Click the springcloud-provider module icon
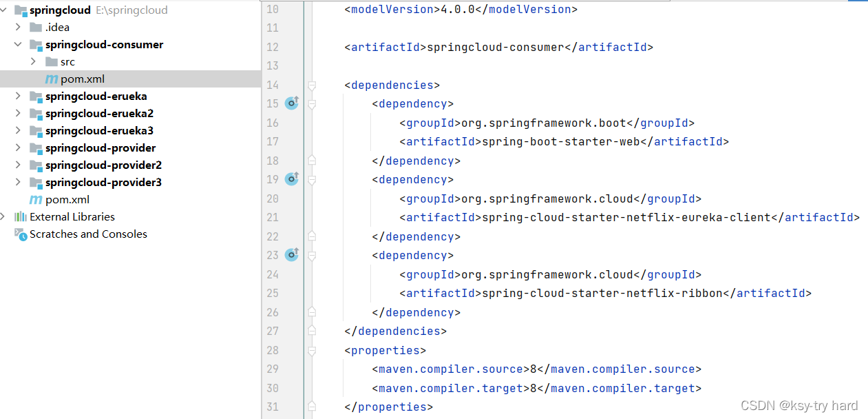The height and width of the screenshot is (419, 868). [36, 148]
